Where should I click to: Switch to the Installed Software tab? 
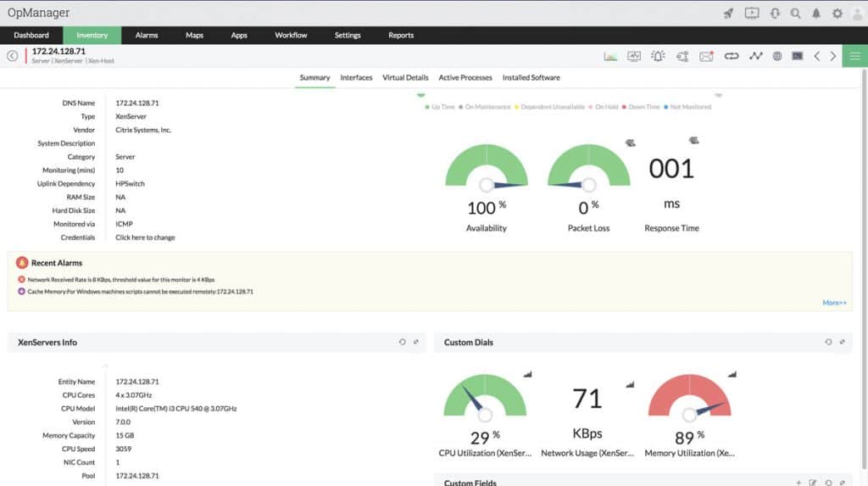tap(531, 77)
